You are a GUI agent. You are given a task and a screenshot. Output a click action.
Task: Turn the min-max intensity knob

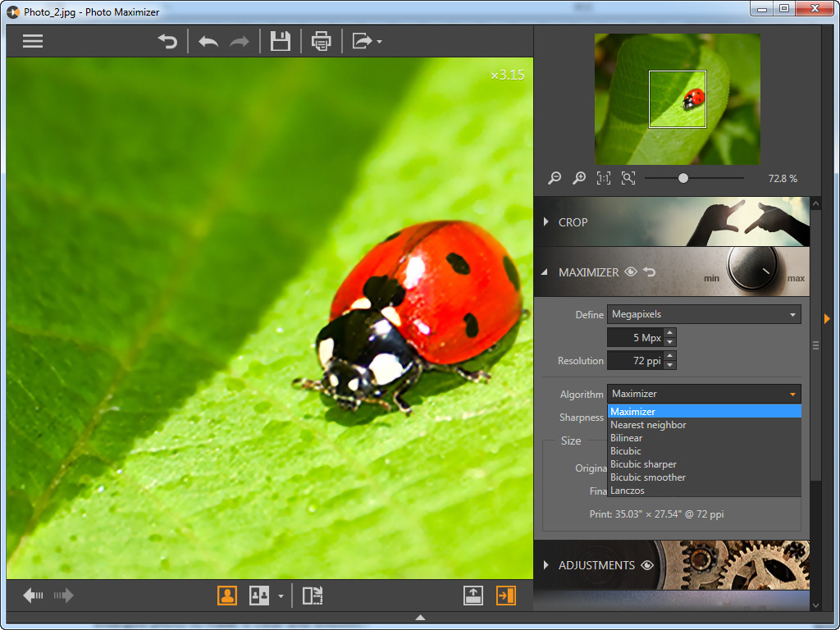(753, 268)
